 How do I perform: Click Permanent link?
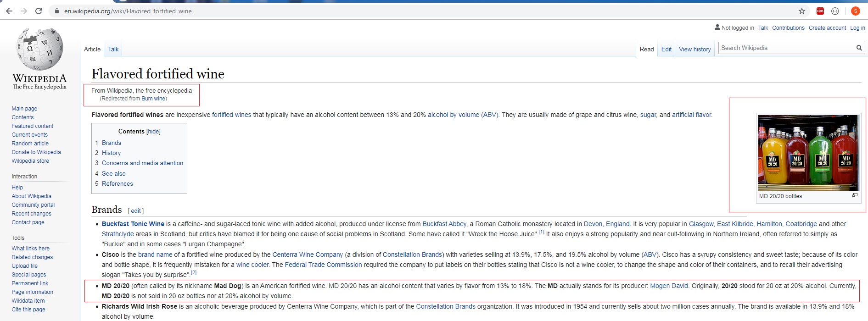click(x=30, y=283)
